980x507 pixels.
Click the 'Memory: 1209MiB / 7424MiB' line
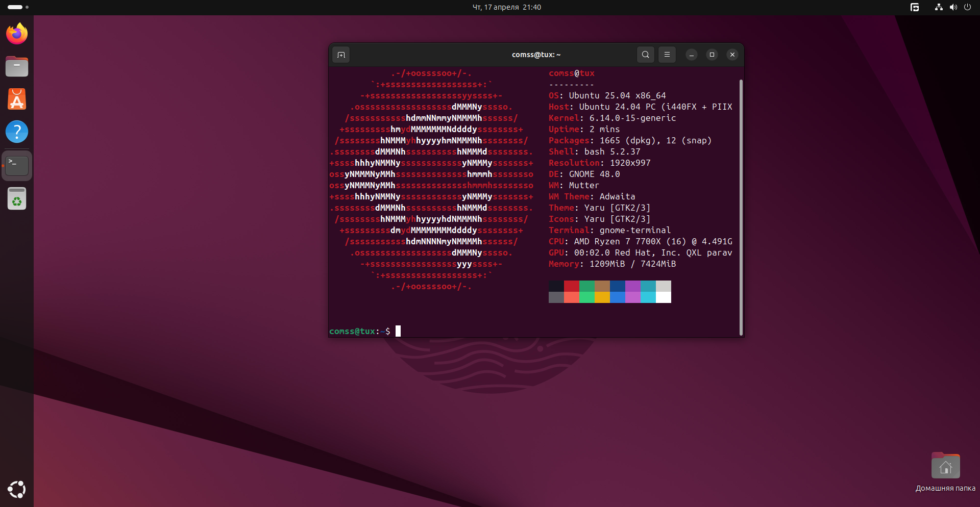(x=612, y=264)
